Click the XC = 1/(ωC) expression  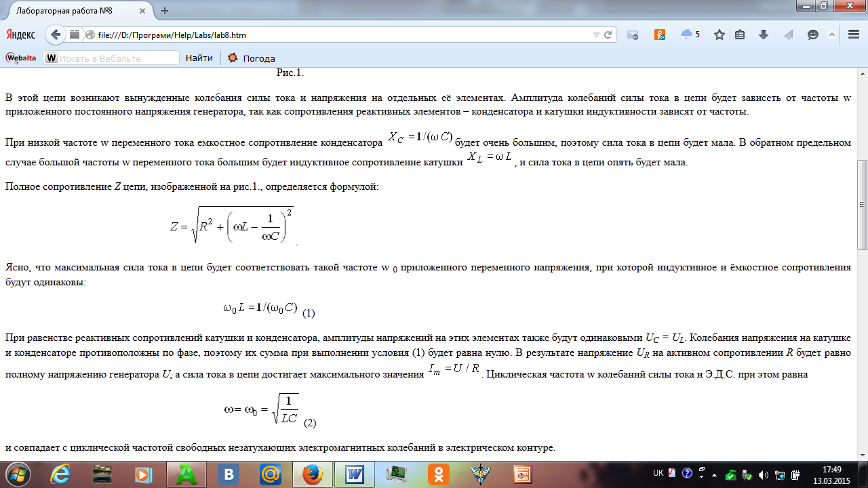tap(420, 138)
